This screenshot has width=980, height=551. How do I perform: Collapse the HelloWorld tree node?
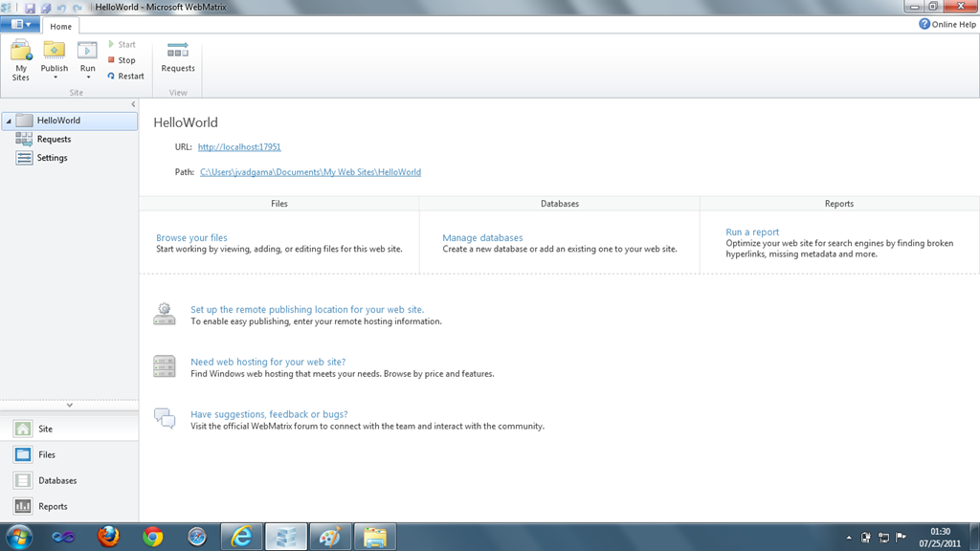(x=9, y=121)
